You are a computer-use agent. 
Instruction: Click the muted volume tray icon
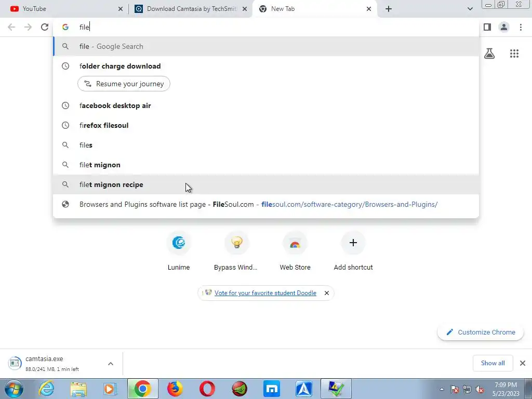click(x=480, y=389)
